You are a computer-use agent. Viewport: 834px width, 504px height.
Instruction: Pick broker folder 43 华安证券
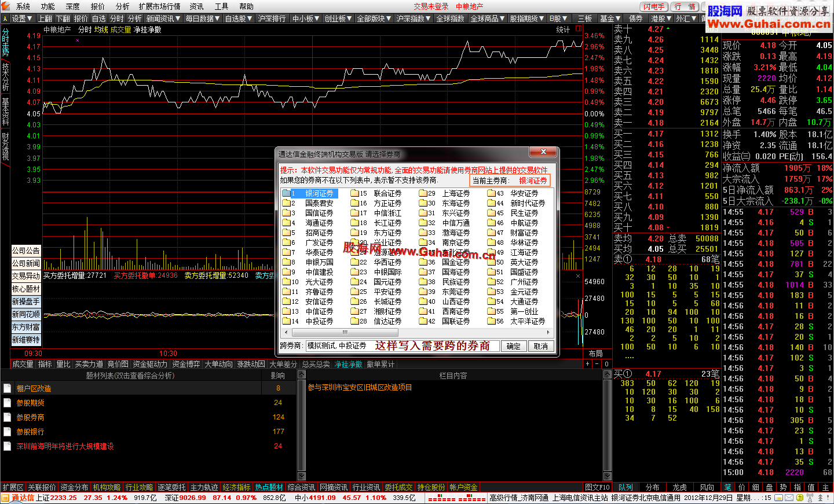(513, 193)
